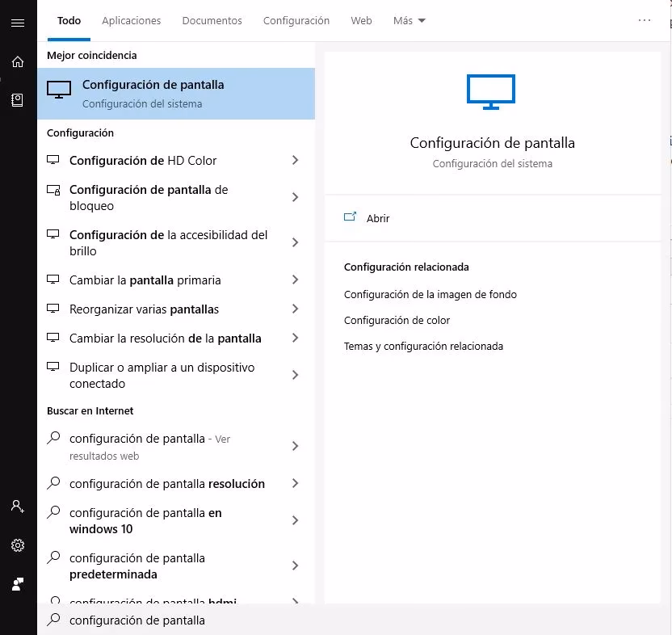Image resolution: width=672 pixels, height=635 pixels.
Task: Open the settings gear icon
Action: tap(18, 545)
